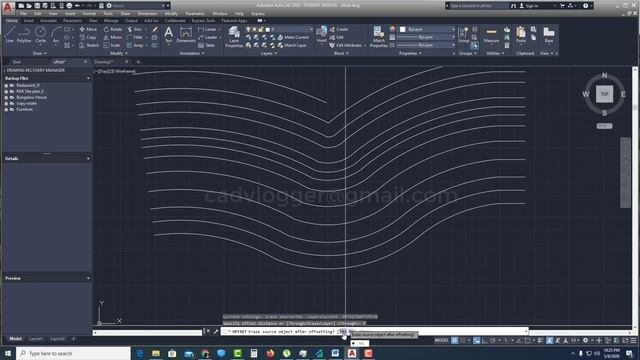Open the layer selection combo box

click(280, 29)
